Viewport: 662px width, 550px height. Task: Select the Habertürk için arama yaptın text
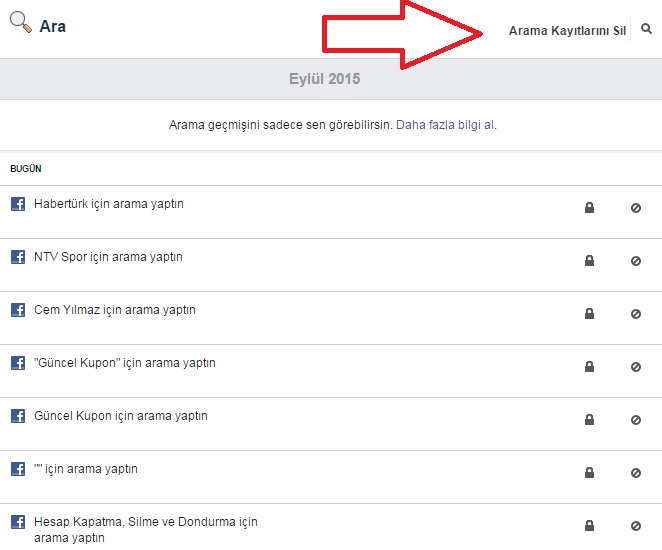tap(109, 204)
